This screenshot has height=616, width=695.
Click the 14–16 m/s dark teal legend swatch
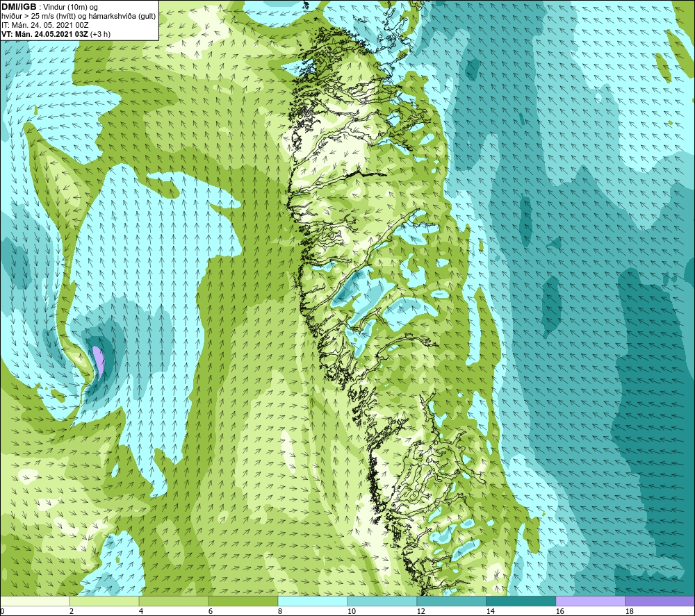(x=521, y=601)
